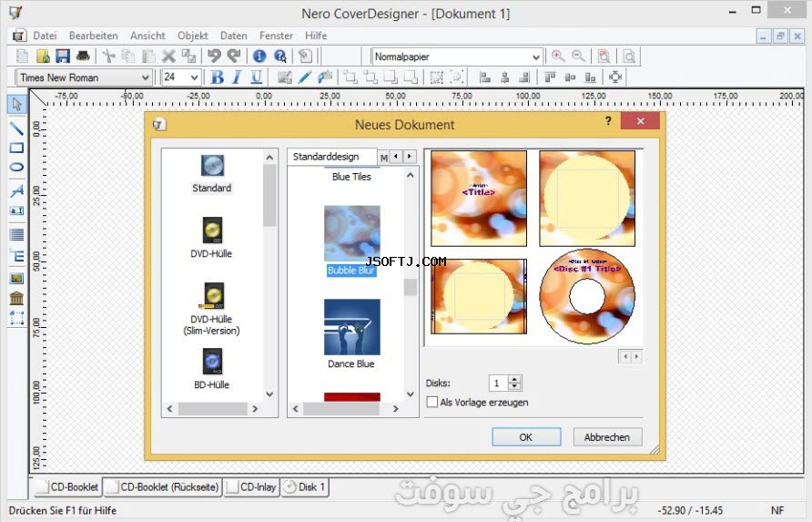
Task: Select the text box tool
Action: pyautogui.click(x=16, y=210)
